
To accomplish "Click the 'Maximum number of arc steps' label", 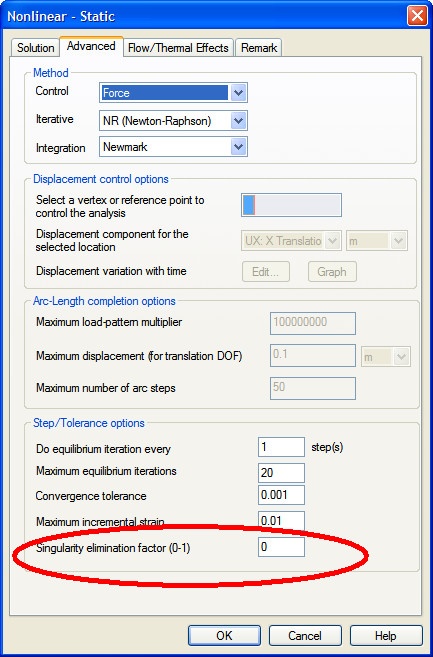I will click(106, 388).
